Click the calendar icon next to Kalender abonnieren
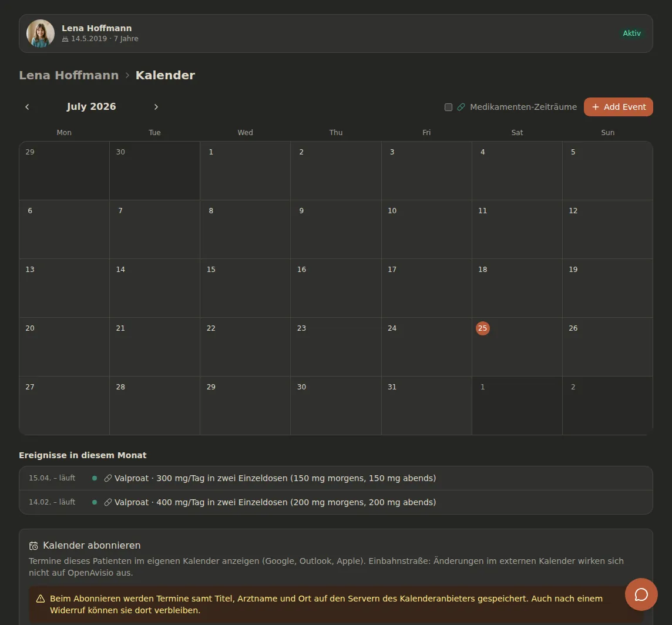 click(33, 546)
